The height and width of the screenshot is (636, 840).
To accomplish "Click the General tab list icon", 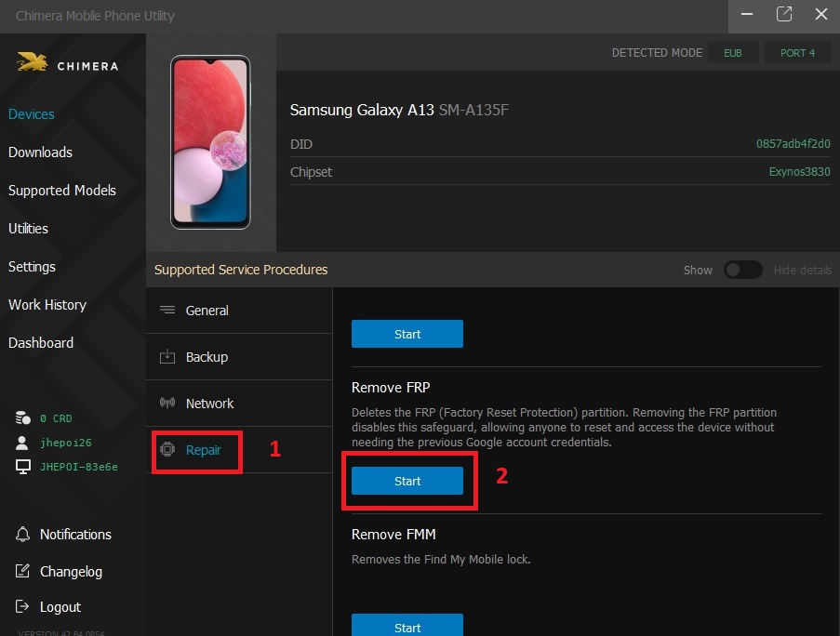I will click(x=167, y=311).
